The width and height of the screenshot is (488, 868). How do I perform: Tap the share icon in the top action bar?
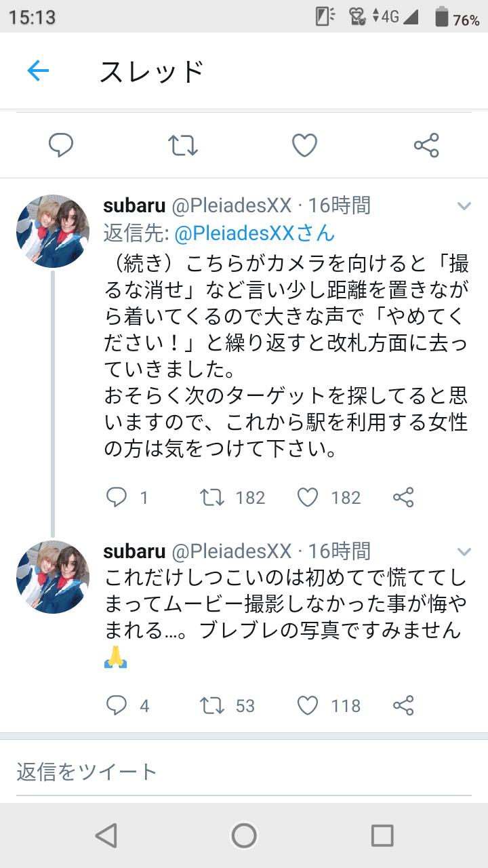click(426, 145)
